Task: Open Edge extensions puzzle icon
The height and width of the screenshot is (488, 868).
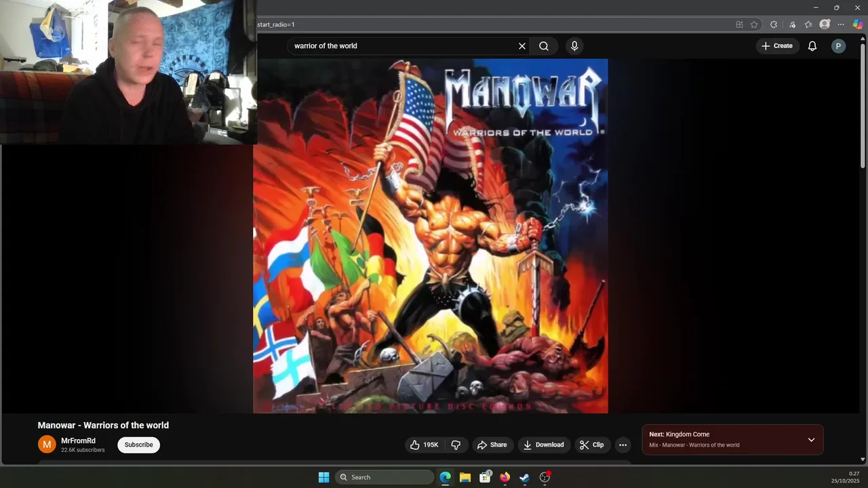Action: point(774,24)
